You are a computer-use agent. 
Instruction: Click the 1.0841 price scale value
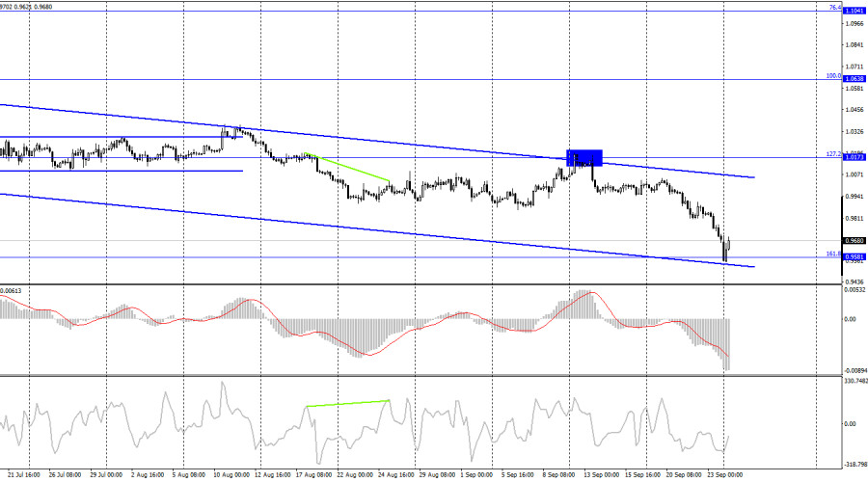[x=854, y=45]
